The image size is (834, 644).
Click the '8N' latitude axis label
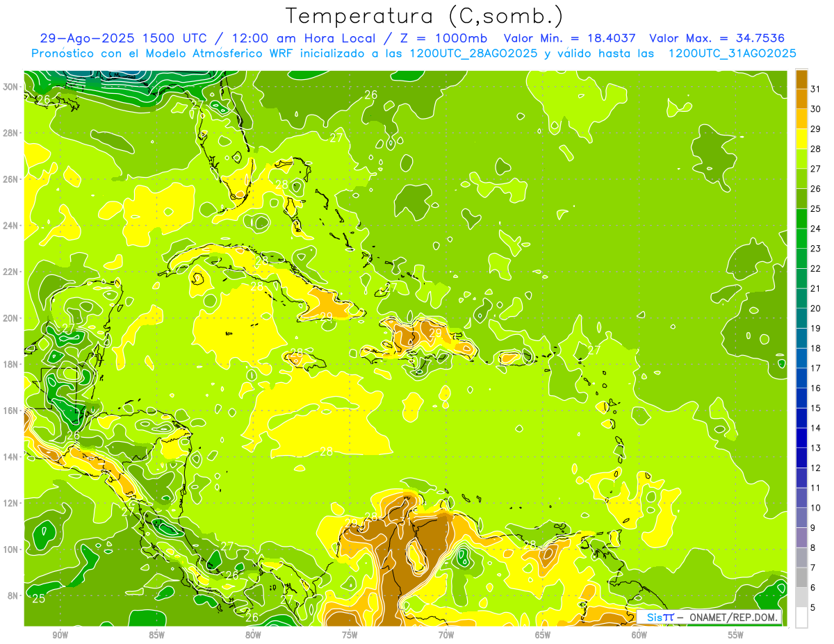point(13,595)
